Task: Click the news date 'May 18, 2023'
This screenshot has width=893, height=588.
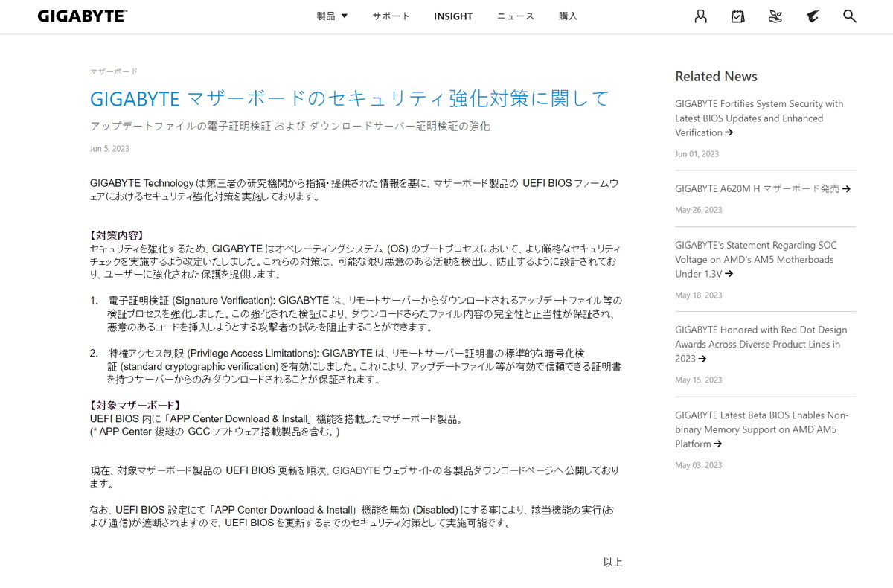Action: click(x=698, y=295)
